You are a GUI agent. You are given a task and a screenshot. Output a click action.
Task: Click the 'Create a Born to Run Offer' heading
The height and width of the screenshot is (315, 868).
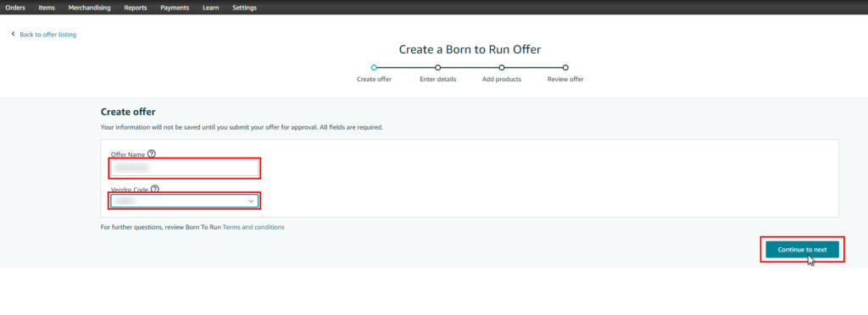470,49
